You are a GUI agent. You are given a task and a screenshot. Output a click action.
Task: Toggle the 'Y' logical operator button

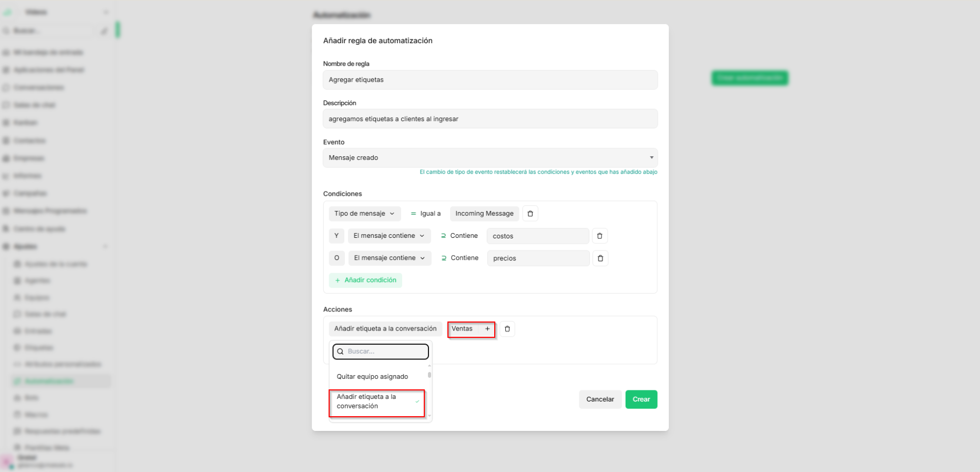336,236
